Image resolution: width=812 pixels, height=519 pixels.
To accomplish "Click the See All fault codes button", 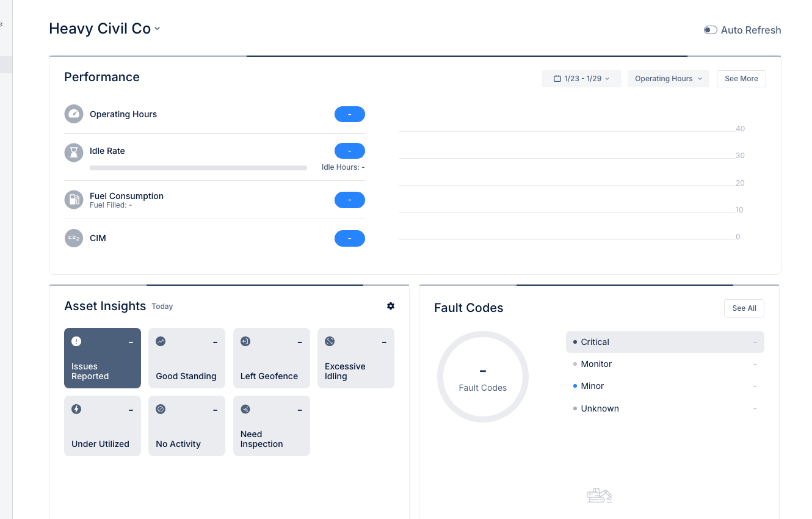I will click(x=744, y=308).
